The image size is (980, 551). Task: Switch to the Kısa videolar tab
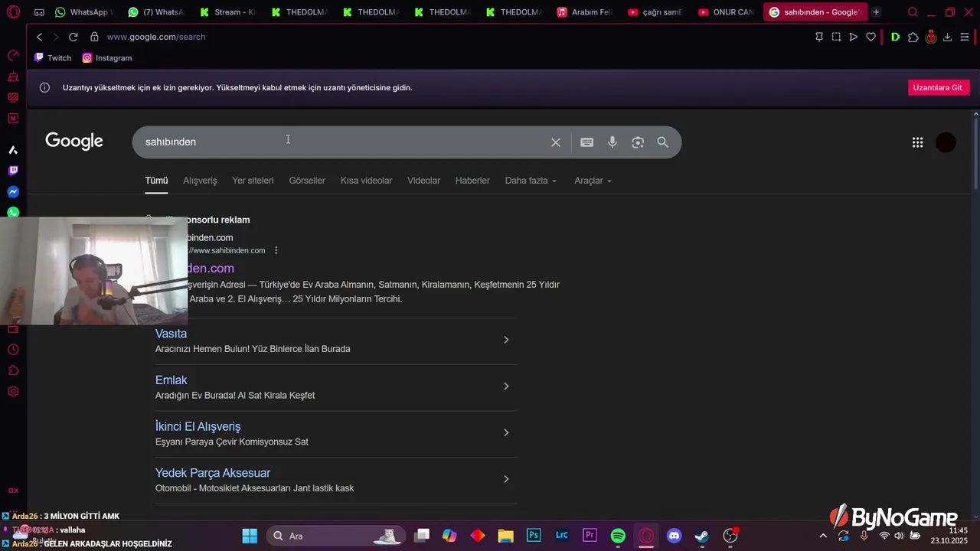366,181
